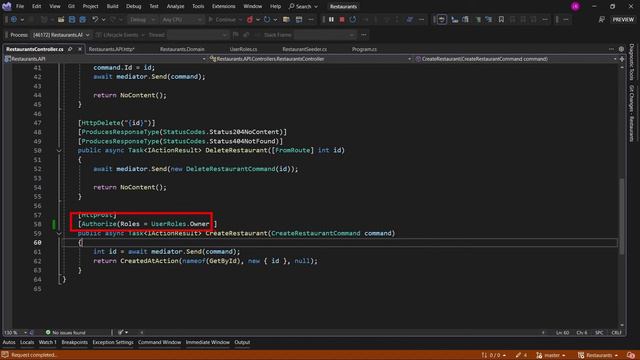Click the SPC indentation indicator
The width and height of the screenshot is (640, 360).
coord(599,333)
